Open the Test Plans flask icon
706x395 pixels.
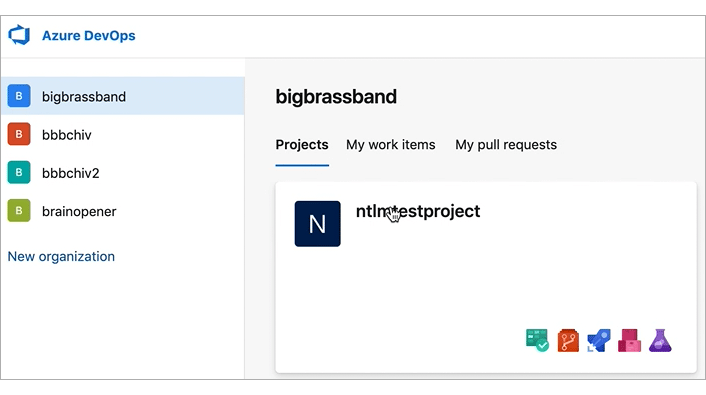click(x=660, y=340)
